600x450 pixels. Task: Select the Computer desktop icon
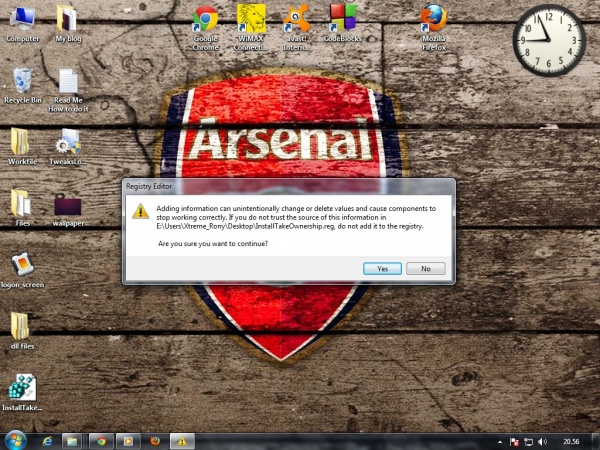click(x=23, y=24)
